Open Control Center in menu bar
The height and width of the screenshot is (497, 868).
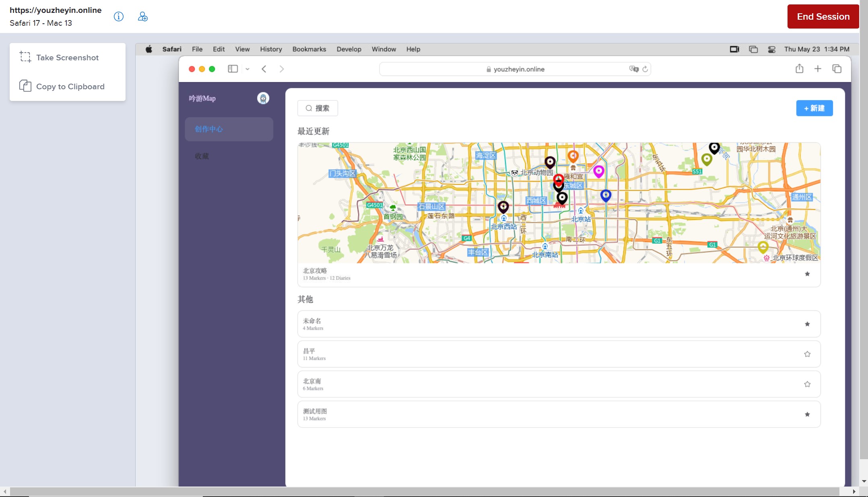tap(772, 49)
